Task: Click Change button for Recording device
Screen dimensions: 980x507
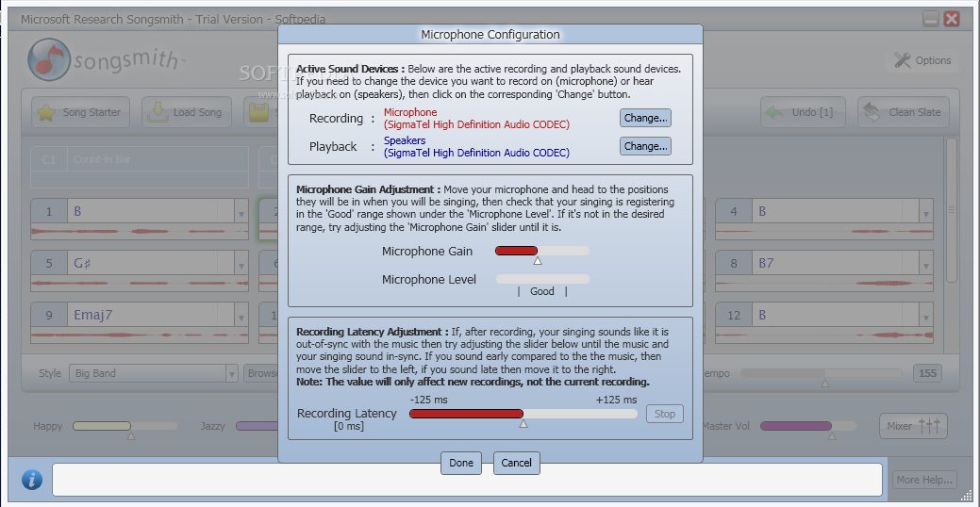Action: point(645,118)
